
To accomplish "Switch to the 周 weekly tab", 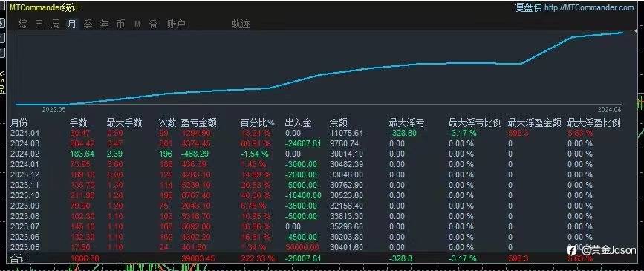I will (x=56, y=25).
